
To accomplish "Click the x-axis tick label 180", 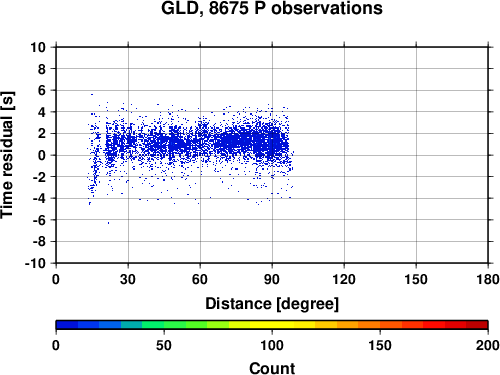I will (x=487, y=279).
